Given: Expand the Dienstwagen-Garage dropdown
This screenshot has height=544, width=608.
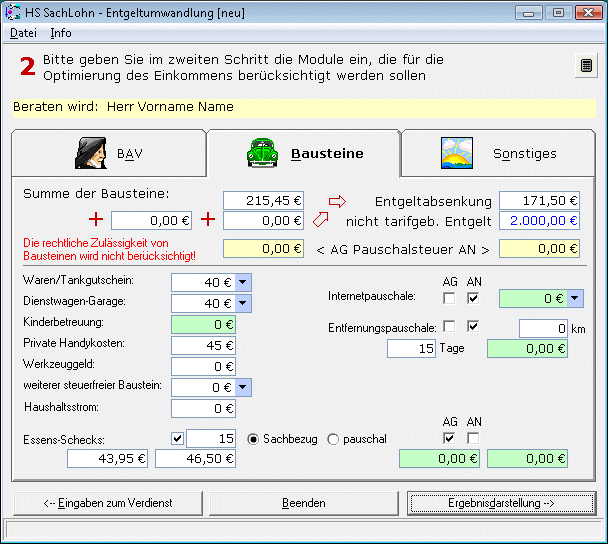Looking at the screenshot, I should [x=244, y=303].
